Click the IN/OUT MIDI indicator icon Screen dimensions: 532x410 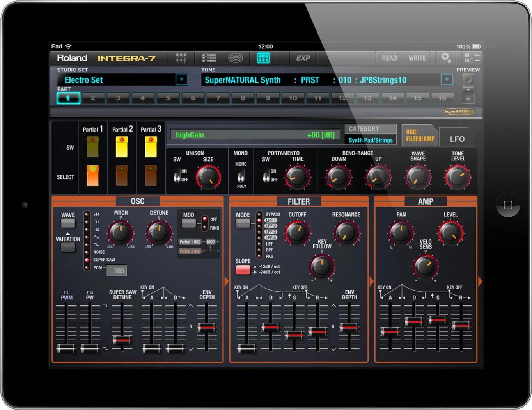click(472, 58)
